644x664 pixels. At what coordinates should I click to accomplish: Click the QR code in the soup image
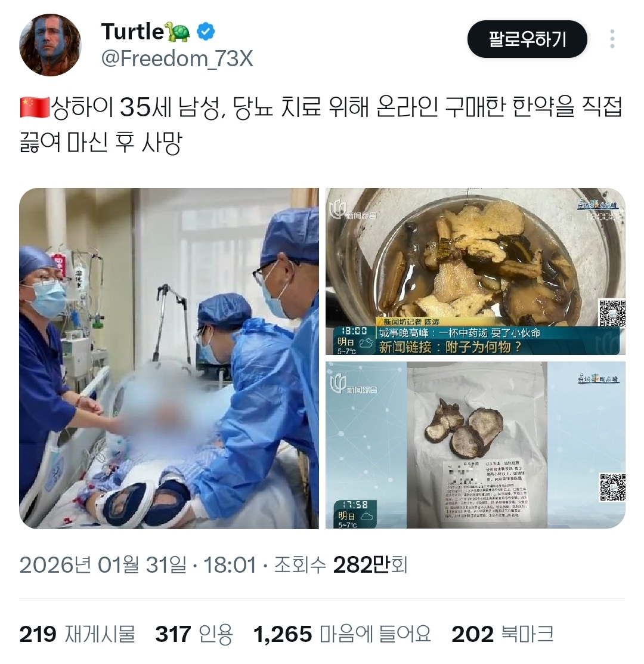(612, 313)
